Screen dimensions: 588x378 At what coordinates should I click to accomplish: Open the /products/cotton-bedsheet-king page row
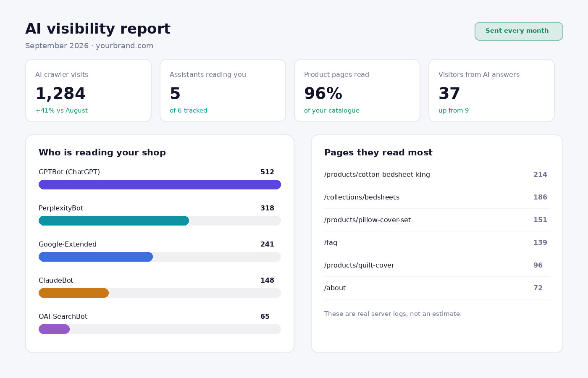coord(437,175)
